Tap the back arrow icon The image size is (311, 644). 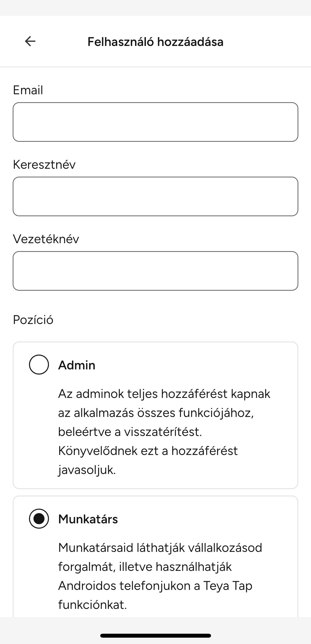[30, 41]
